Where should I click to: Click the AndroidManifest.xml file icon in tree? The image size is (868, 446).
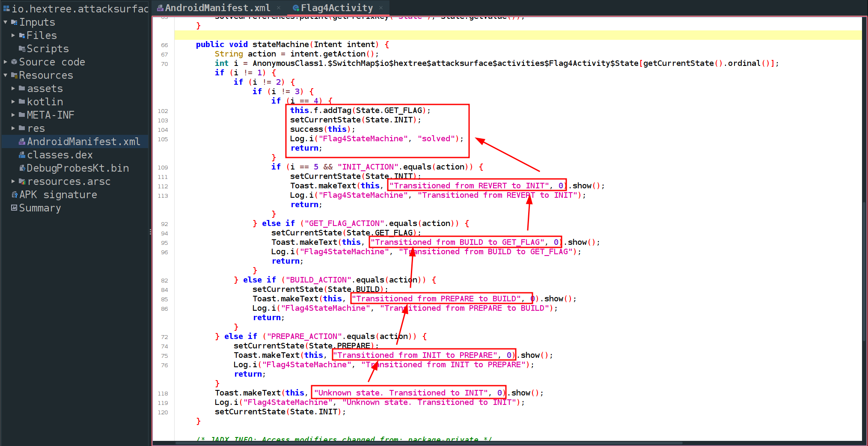pos(22,141)
